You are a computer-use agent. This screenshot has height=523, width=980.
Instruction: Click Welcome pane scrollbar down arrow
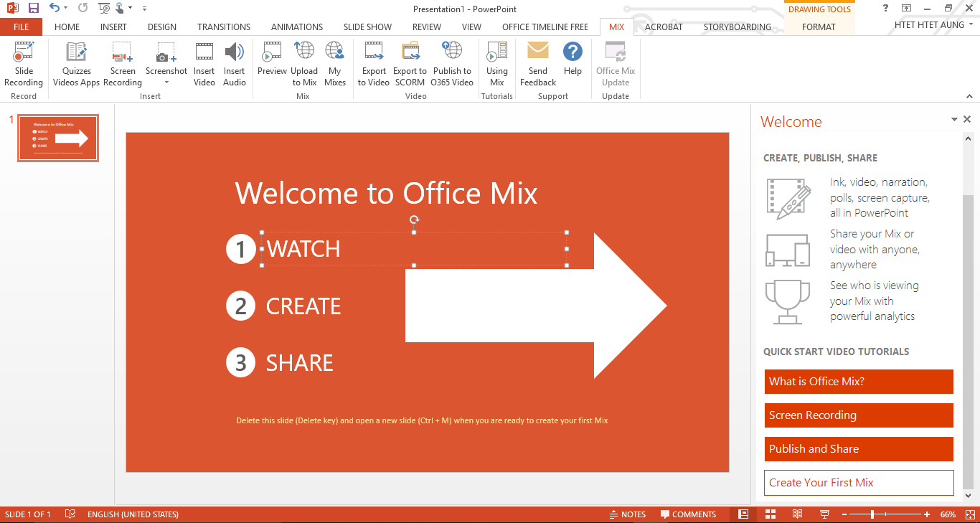click(x=967, y=495)
